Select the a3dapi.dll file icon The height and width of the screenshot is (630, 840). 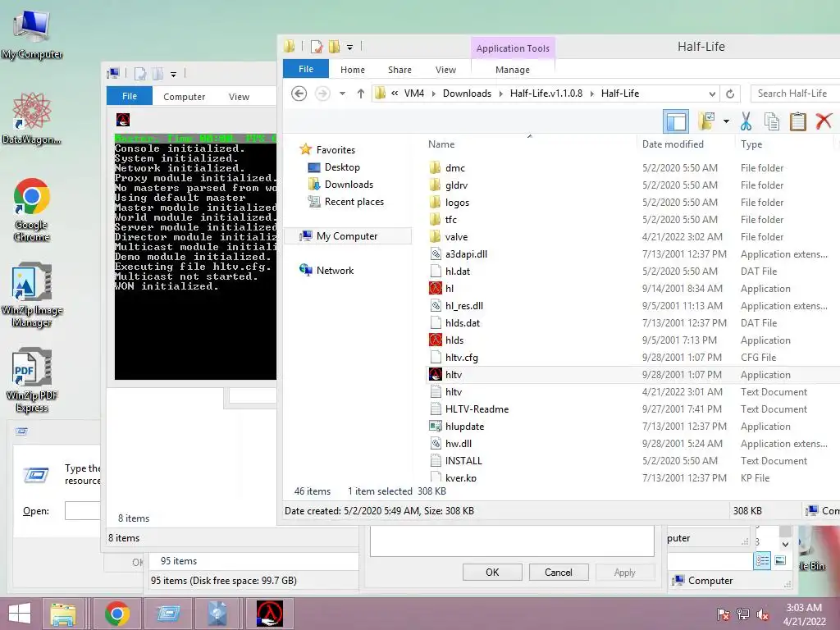coord(436,254)
